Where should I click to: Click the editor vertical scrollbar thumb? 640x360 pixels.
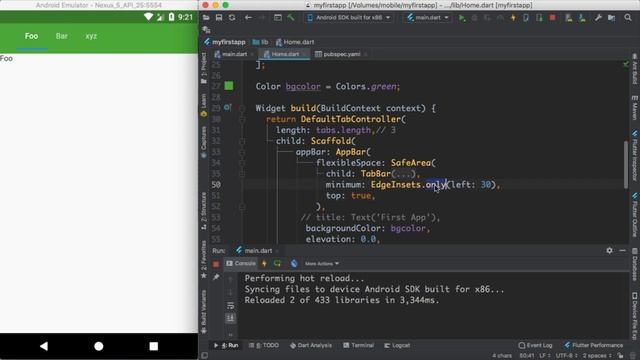(x=626, y=164)
